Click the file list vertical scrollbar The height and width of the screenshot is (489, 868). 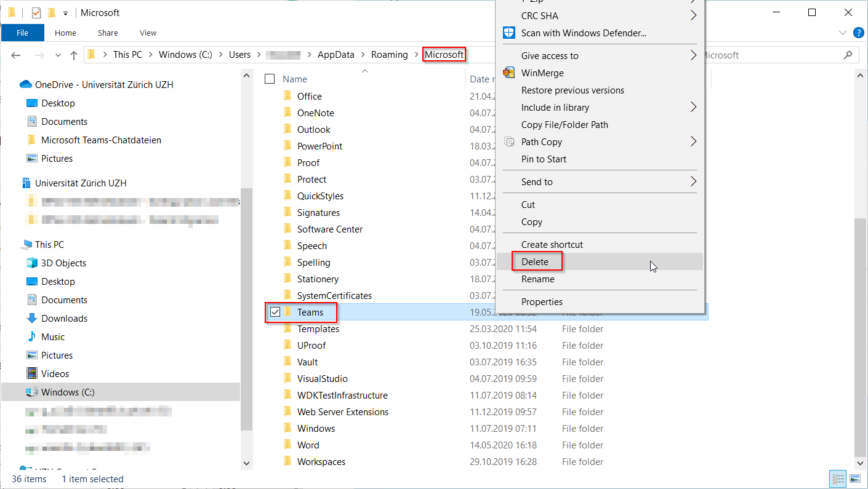pyautogui.click(x=861, y=308)
